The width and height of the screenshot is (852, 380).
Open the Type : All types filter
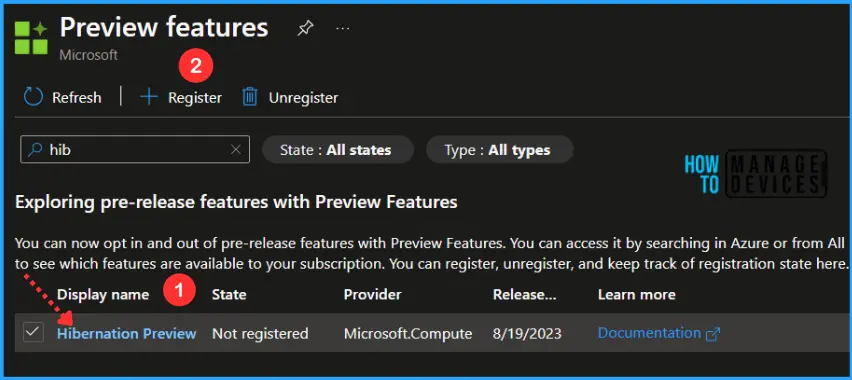point(499,150)
